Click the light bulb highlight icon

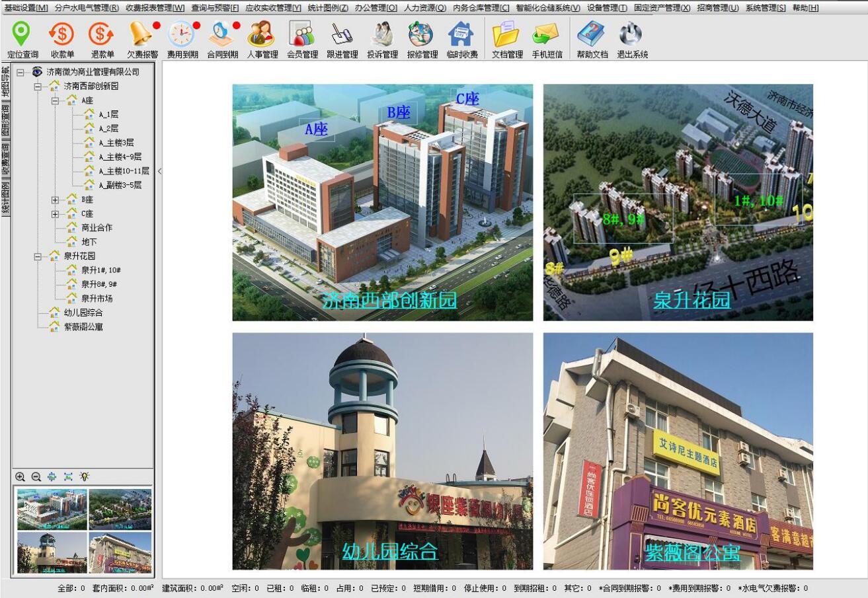pyautogui.click(x=84, y=476)
